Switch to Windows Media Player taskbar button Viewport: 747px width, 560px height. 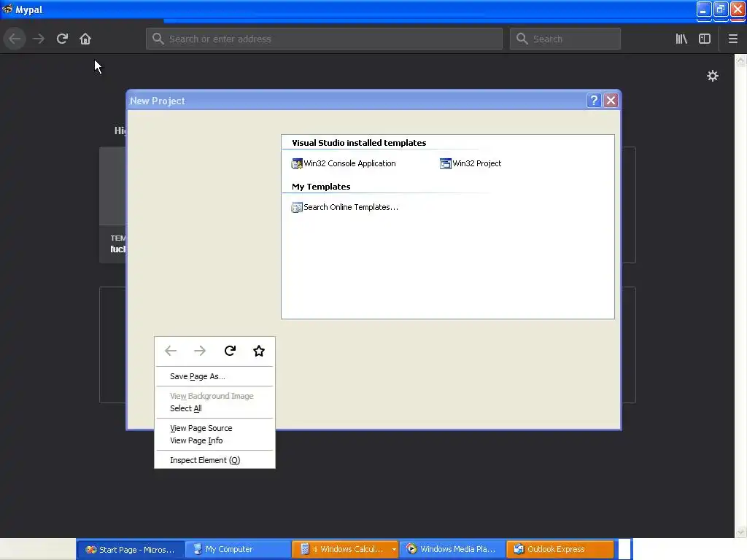tap(452, 549)
